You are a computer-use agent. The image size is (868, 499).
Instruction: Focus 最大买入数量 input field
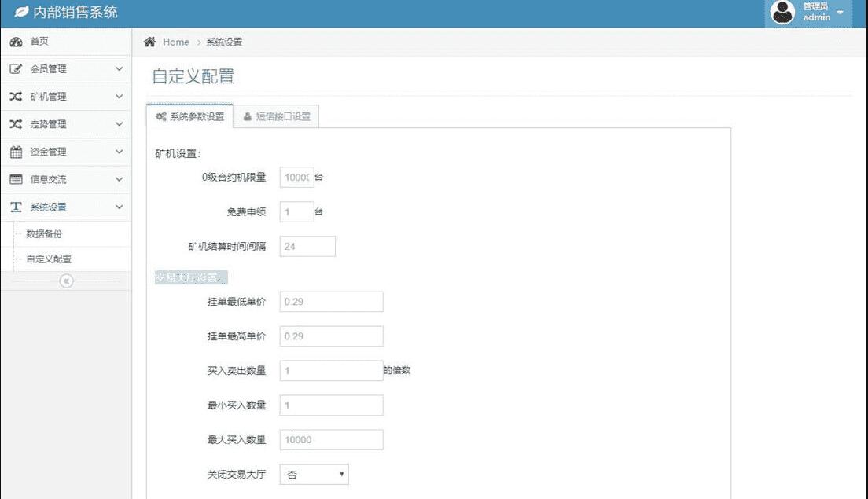[331, 440]
